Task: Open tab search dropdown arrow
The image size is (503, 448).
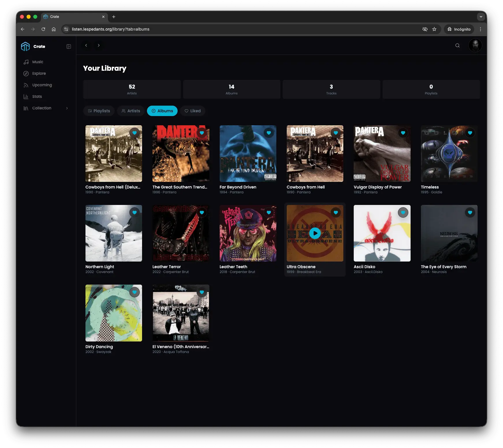Action: coord(481,17)
